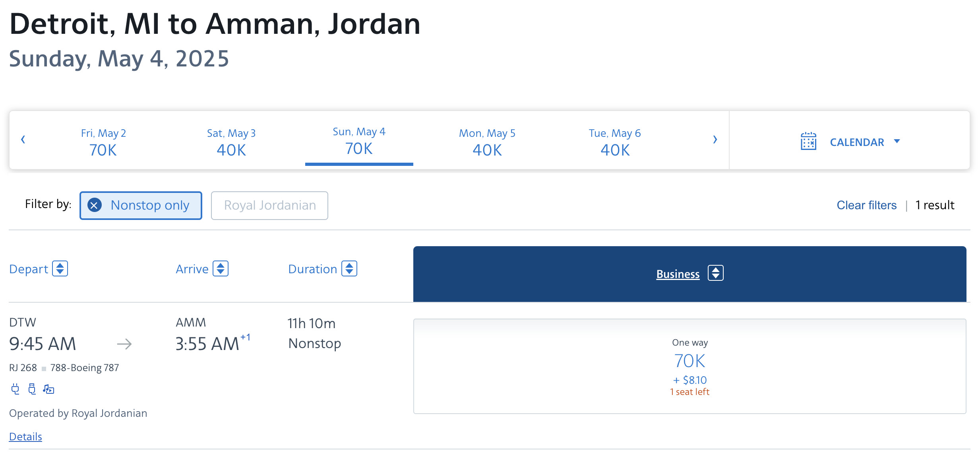Click the baggage icon on RJ 268
The width and height of the screenshot is (980, 455).
pyautogui.click(x=31, y=389)
